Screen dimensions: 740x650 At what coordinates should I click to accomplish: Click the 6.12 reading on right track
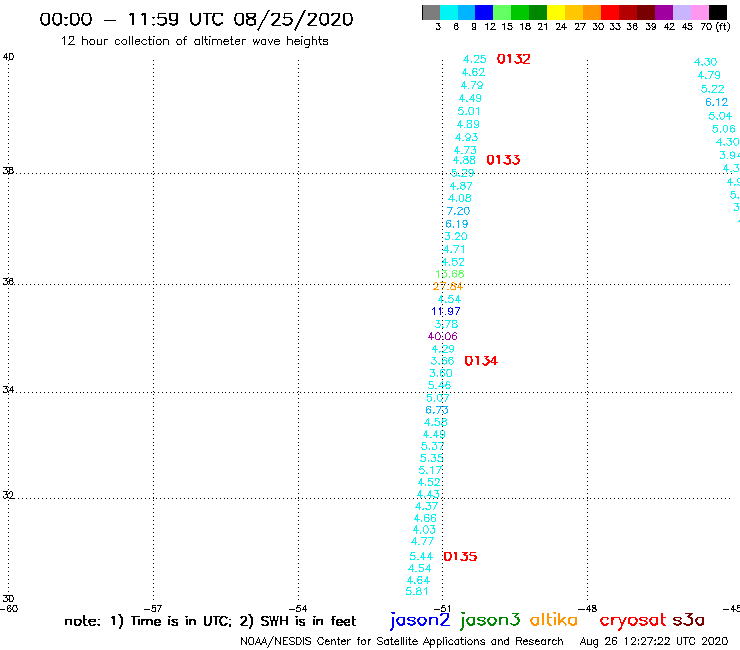click(716, 102)
